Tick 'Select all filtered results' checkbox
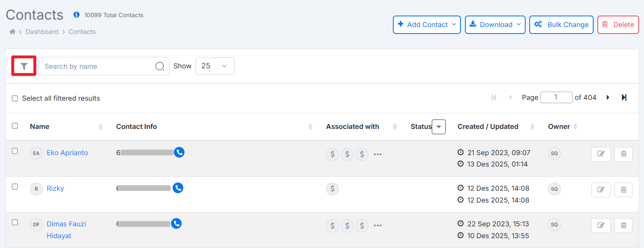Viewport: 644px width, 248px height. pyautogui.click(x=15, y=98)
